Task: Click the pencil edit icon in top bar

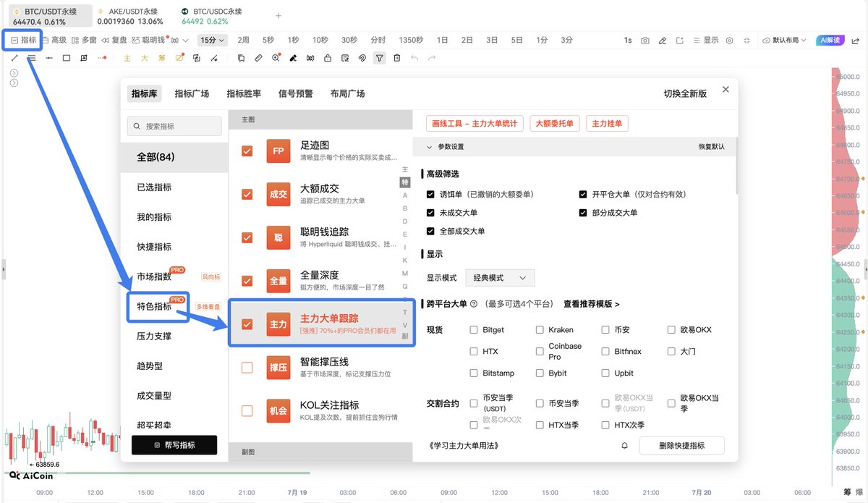Action: pos(663,41)
